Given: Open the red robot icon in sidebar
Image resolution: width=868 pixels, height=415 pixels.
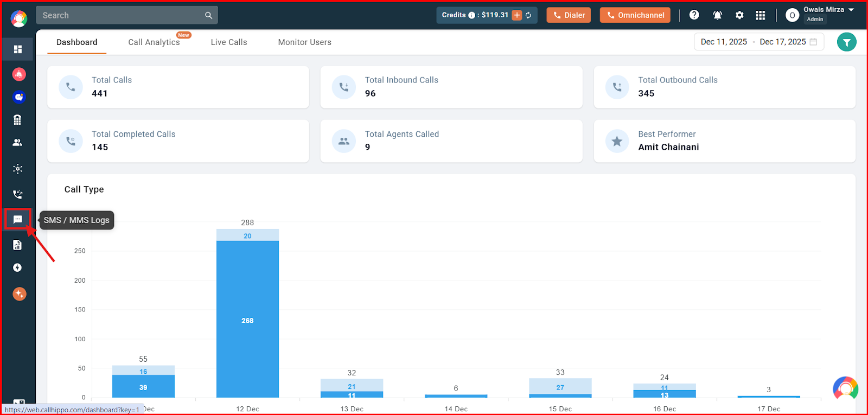Looking at the screenshot, I should (19, 74).
